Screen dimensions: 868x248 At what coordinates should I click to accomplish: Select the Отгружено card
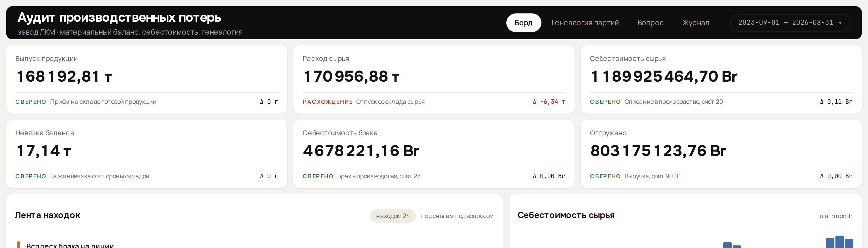(721, 154)
